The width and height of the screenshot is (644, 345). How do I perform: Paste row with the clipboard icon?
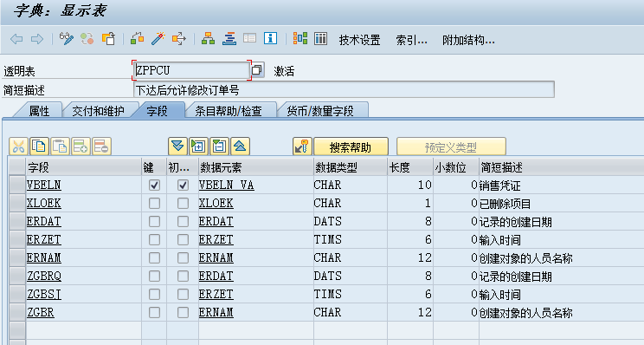pos(60,146)
